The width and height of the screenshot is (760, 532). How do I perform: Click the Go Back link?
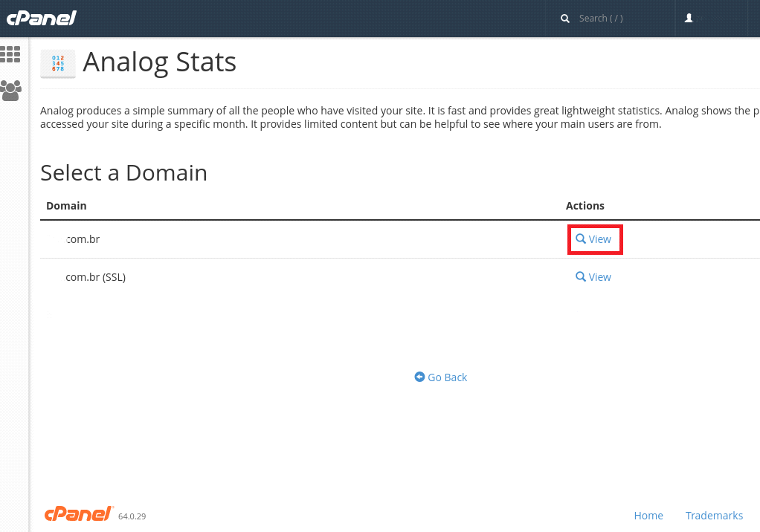440,377
